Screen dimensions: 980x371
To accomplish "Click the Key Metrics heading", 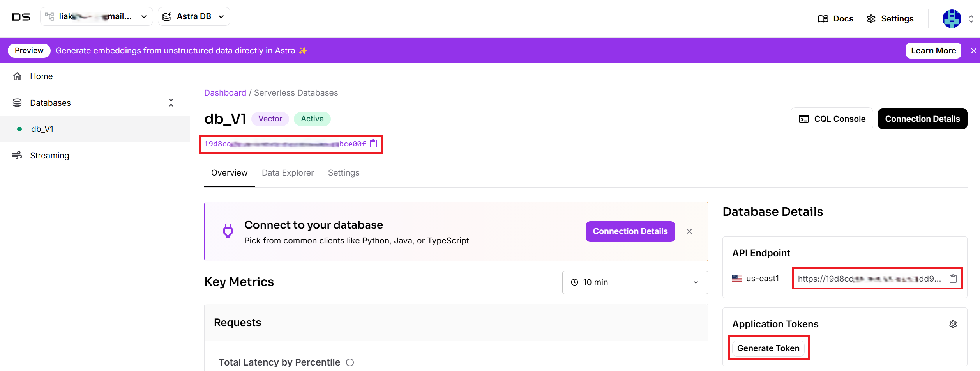I will [x=239, y=282].
